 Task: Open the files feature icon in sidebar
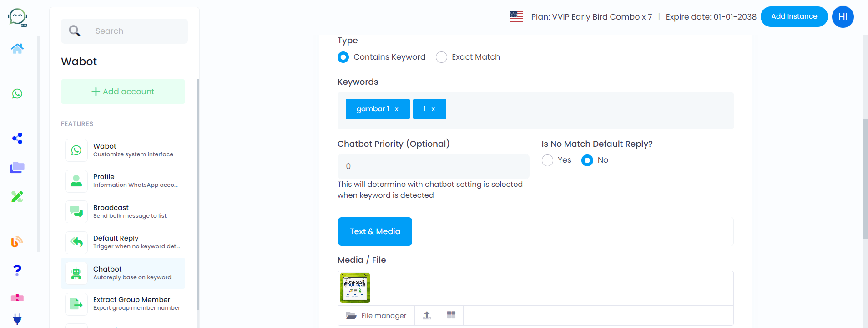click(17, 167)
